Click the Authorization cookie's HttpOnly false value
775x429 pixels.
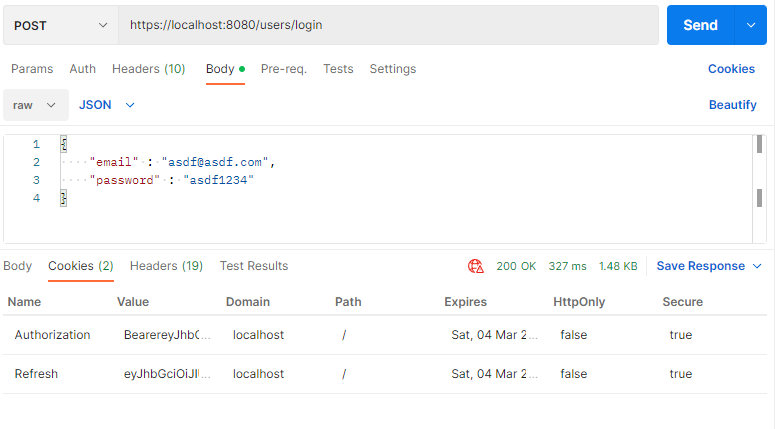click(x=574, y=335)
